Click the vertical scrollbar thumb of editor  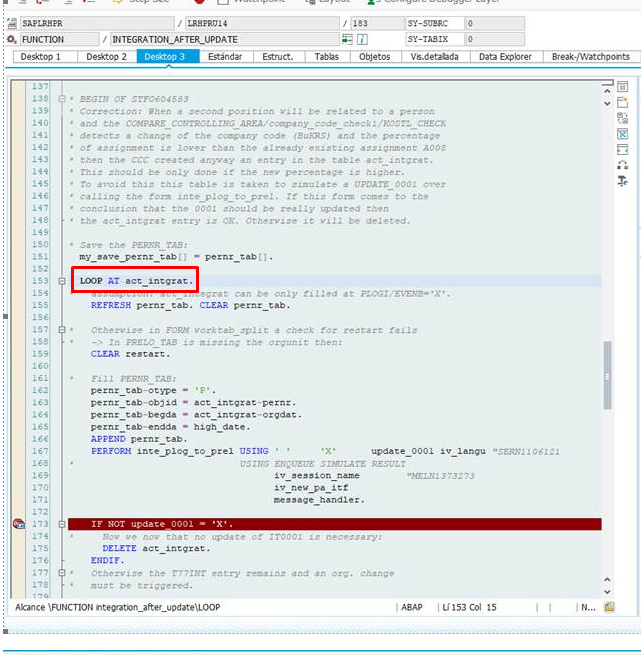point(607,376)
